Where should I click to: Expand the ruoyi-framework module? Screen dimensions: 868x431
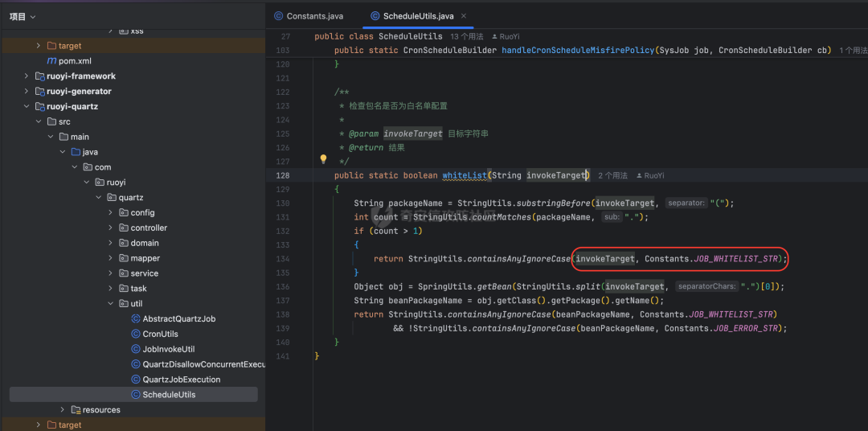coord(26,76)
